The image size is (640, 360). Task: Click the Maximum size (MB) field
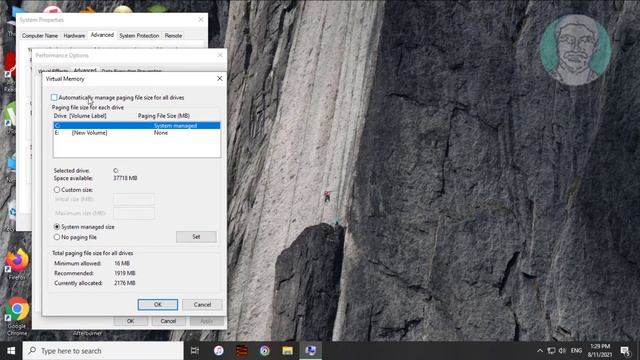click(133, 213)
